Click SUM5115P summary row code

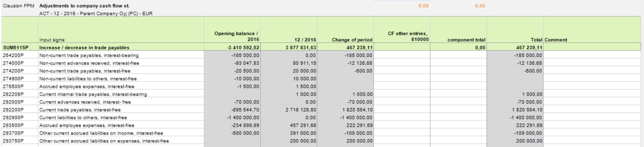16,47
